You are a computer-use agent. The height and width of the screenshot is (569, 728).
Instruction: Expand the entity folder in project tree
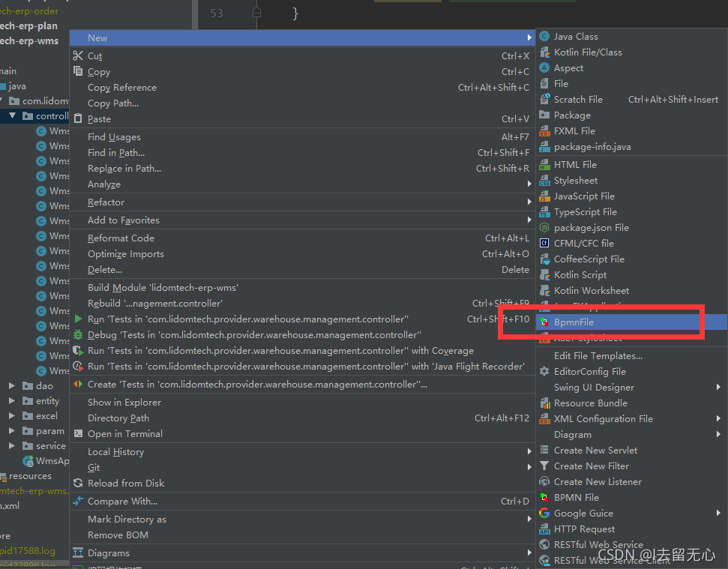pyautogui.click(x=12, y=400)
